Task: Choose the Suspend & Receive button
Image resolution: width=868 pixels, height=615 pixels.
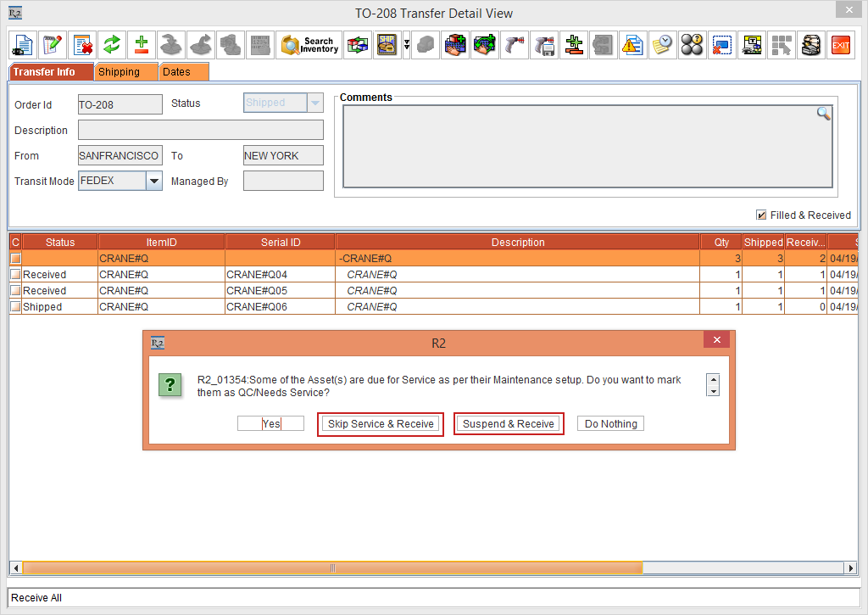Action: (509, 424)
